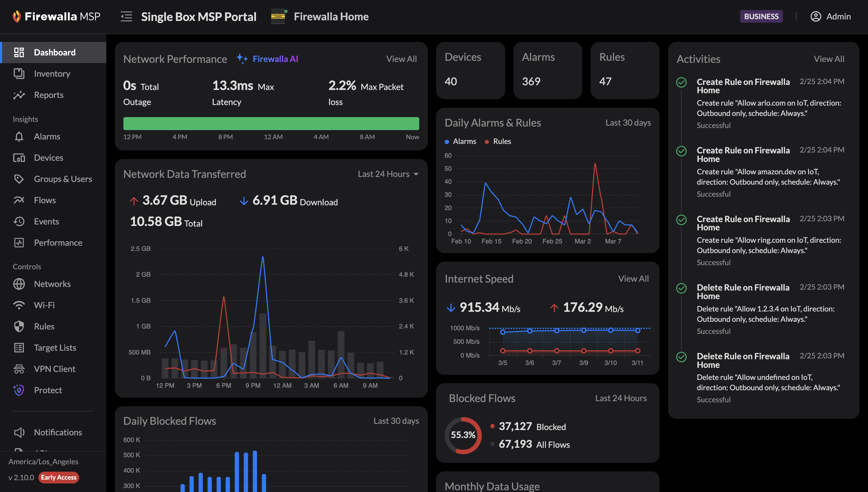Click the green network performance timeline bar

[x=271, y=124]
